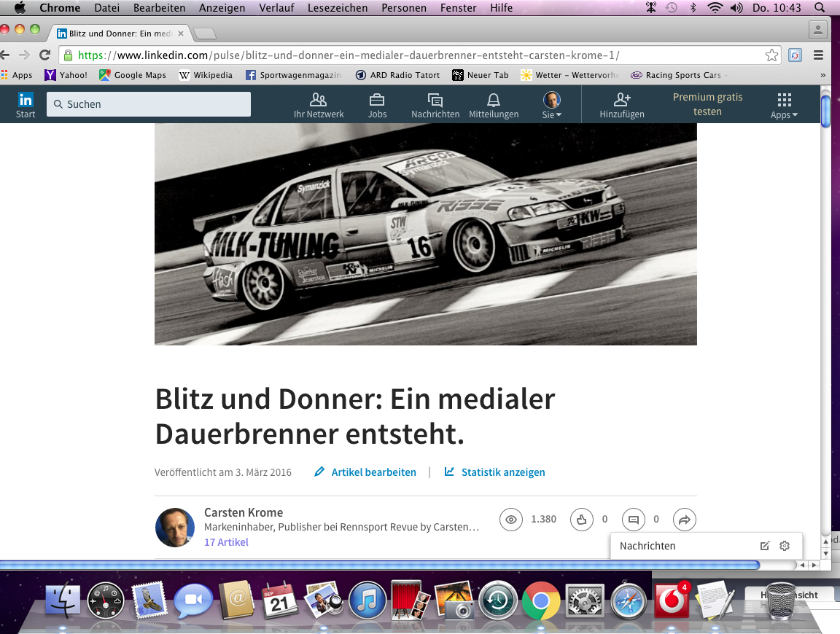Click the Chrome extension icon beside star
The width and height of the screenshot is (840, 634).
[x=795, y=55]
